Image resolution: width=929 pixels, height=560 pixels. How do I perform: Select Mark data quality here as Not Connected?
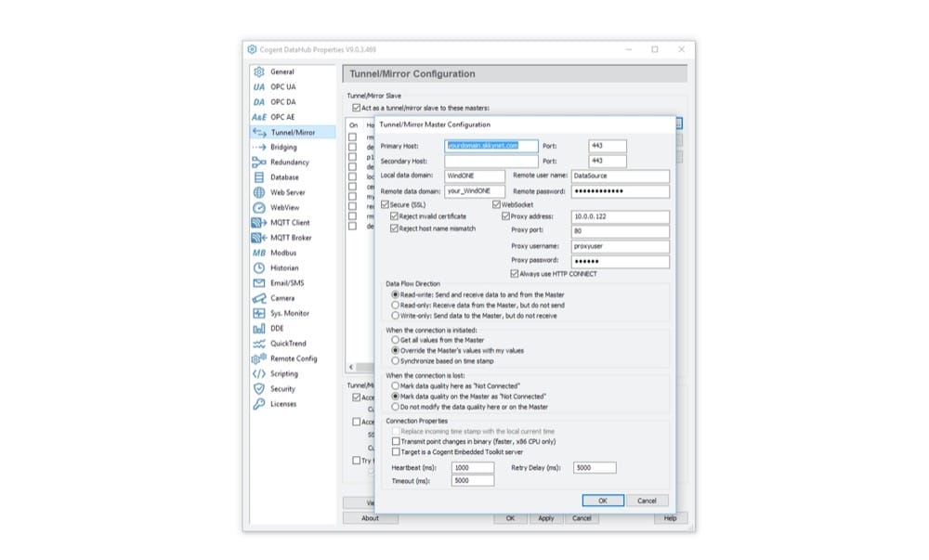point(395,386)
